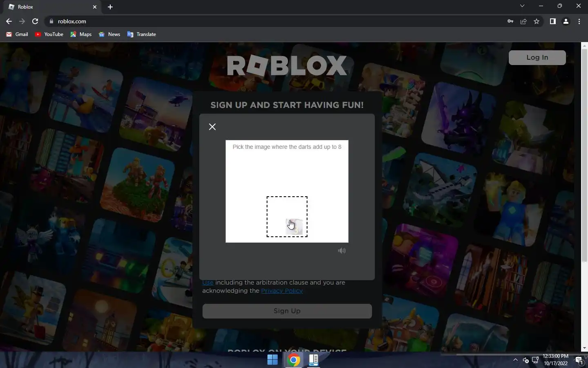The width and height of the screenshot is (588, 368).
Task: Switch to the audio challenge speaker icon
Action: click(x=342, y=251)
